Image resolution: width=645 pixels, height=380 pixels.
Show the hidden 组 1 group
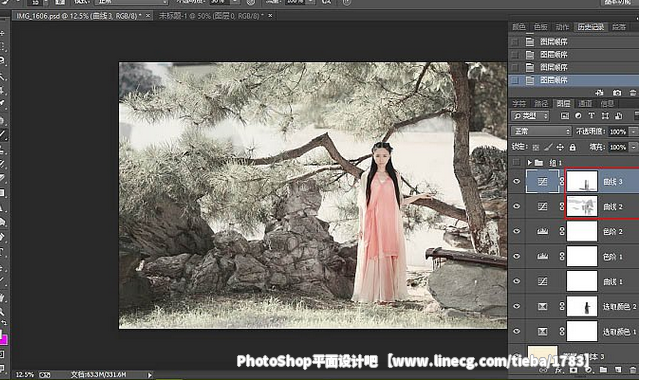[517, 162]
